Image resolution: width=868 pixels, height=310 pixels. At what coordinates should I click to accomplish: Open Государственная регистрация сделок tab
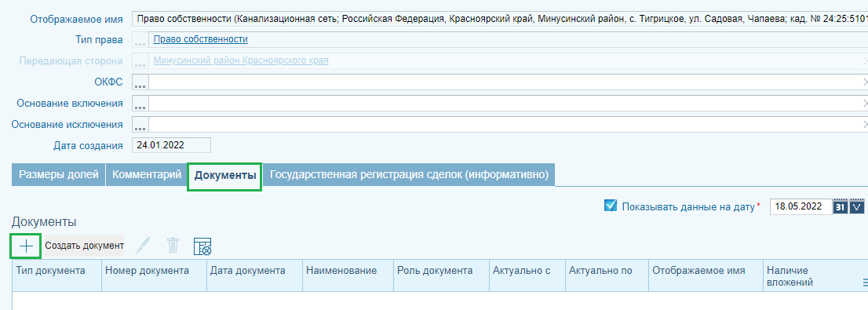pyautogui.click(x=409, y=174)
